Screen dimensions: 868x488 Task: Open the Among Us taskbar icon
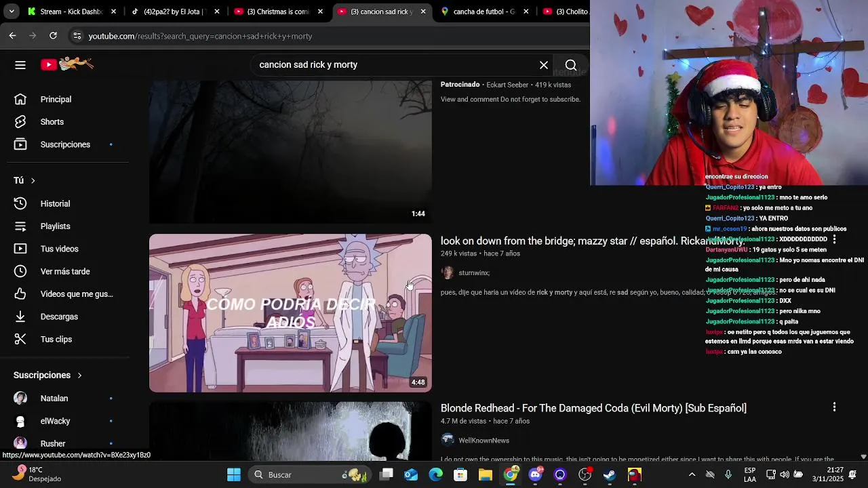(x=635, y=474)
